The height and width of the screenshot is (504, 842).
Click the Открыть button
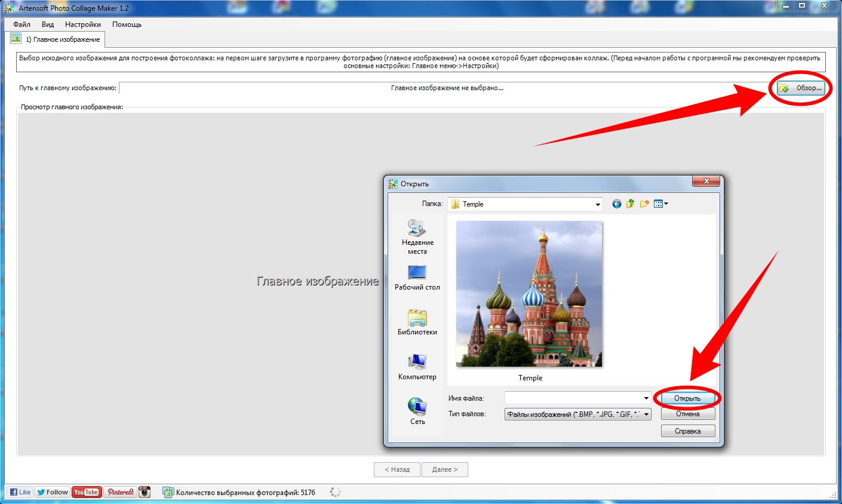click(x=687, y=398)
